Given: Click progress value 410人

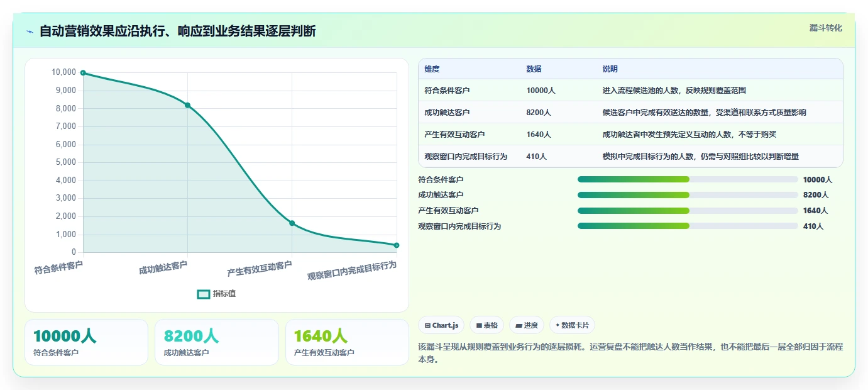Looking at the screenshot, I should point(813,226).
